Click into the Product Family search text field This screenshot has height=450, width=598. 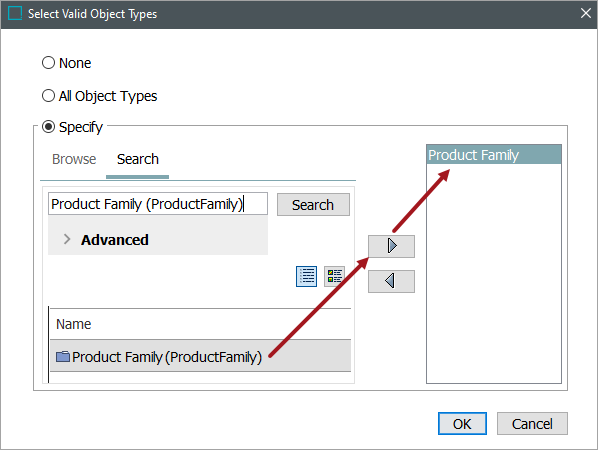pos(158,204)
